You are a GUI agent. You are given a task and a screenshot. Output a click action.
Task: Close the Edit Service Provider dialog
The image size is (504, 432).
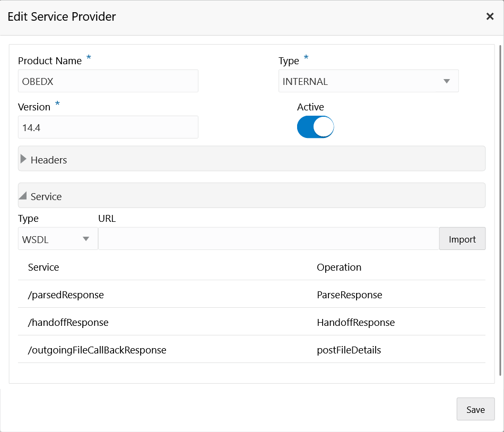pos(490,16)
